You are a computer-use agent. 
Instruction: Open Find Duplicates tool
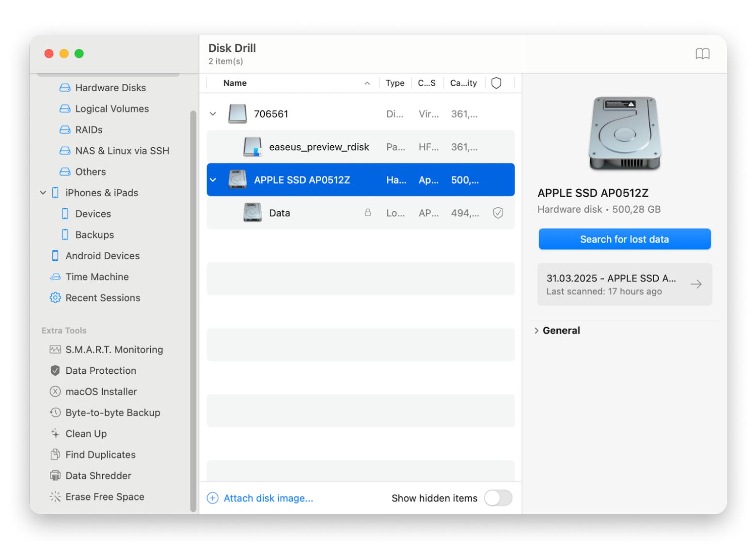[101, 455]
